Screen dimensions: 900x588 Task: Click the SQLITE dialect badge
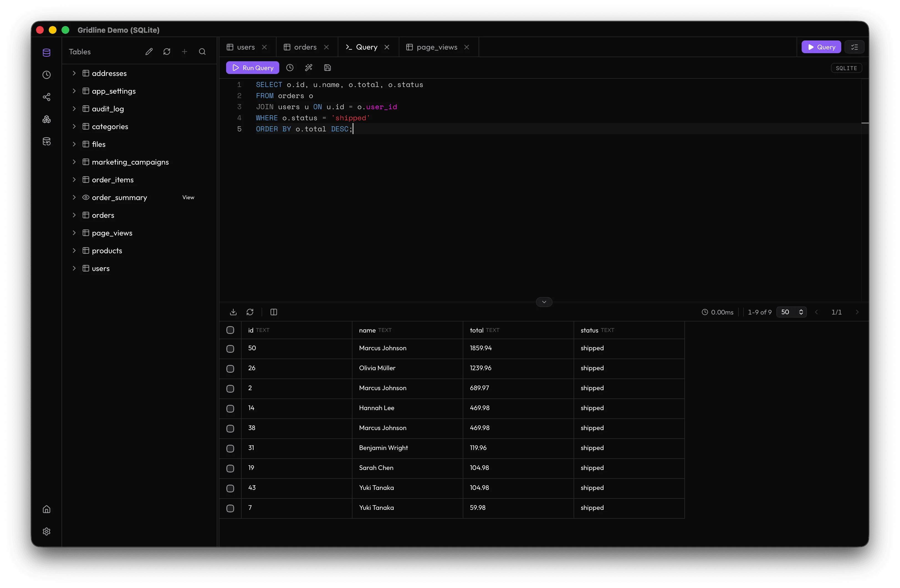coord(846,68)
